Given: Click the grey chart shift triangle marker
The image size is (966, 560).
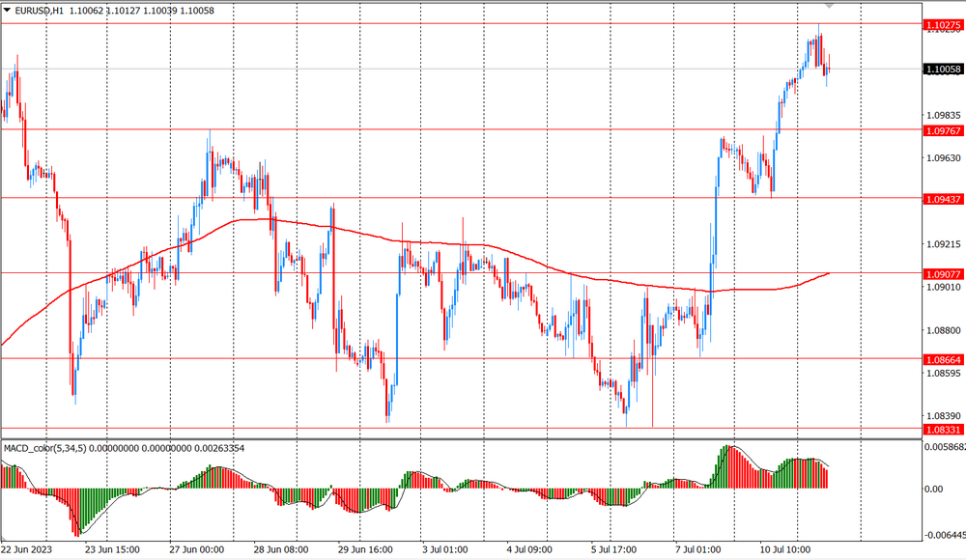Looking at the screenshot, I should coord(828,6).
